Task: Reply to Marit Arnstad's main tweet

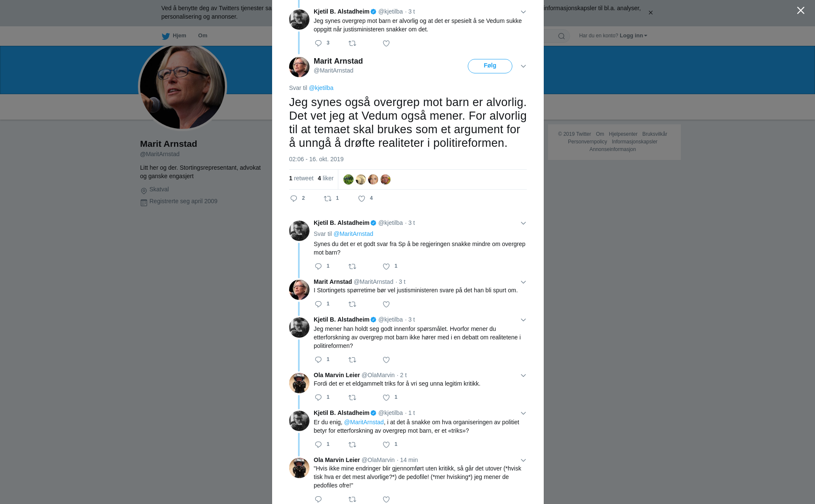Action: tap(294, 199)
